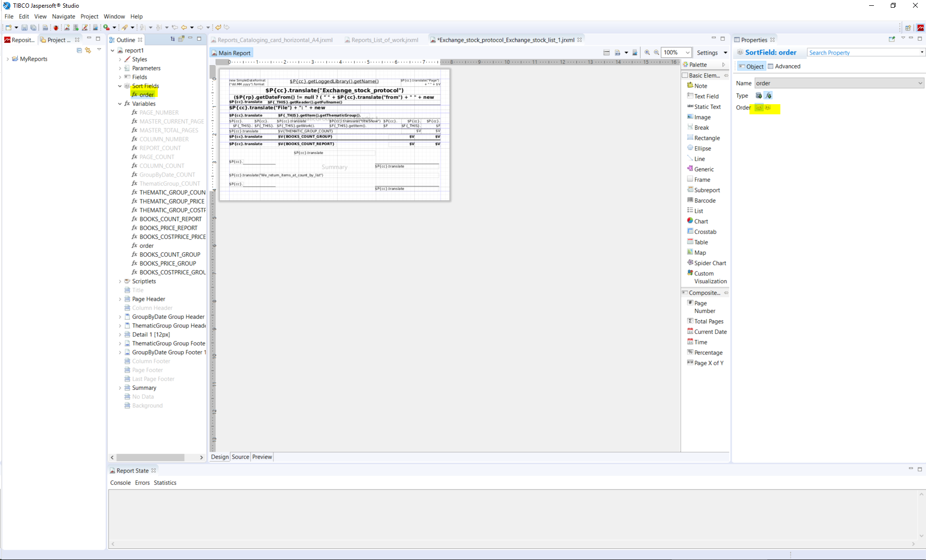Set sort type to field
The width and height of the screenshot is (926, 560).
tap(759, 96)
